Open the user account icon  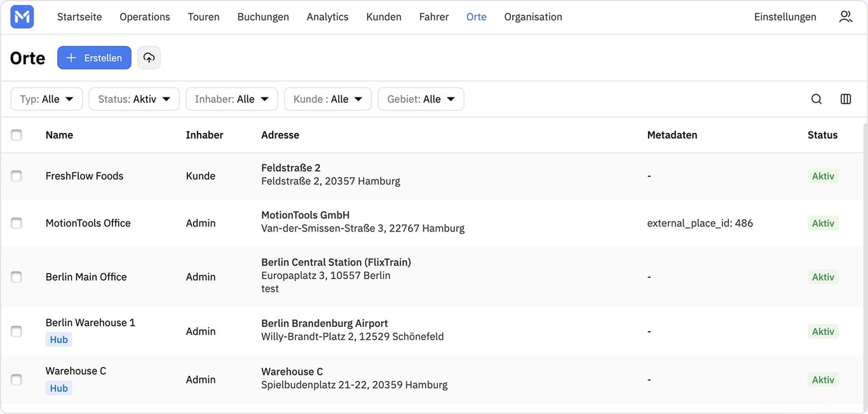click(x=845, y=17)
